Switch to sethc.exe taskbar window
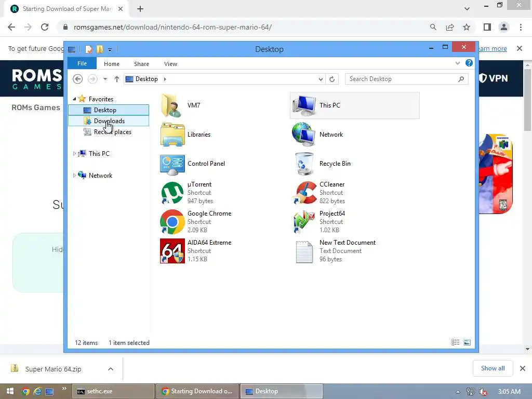Screen dimensions: 532x399 pos(113,391)
